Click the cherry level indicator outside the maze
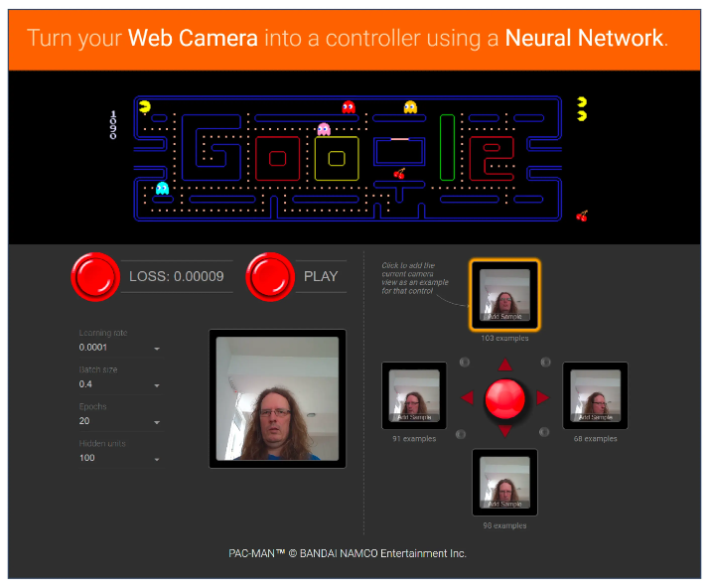 (x=582, y=217)
